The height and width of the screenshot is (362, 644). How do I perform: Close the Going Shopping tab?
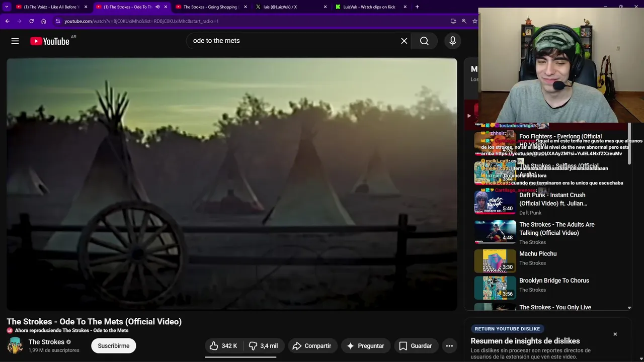[246, 7]
